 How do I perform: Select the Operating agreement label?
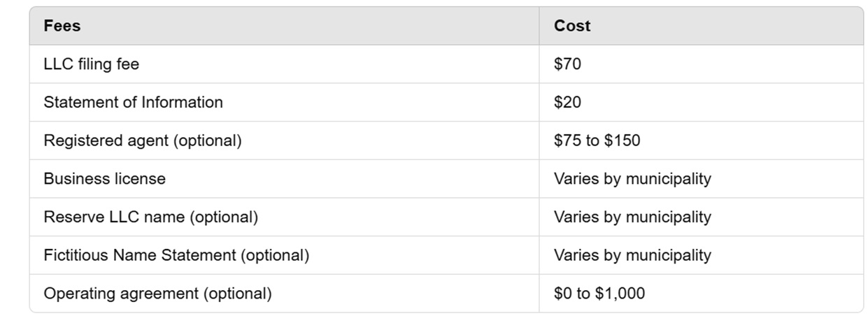coord(121,294)
